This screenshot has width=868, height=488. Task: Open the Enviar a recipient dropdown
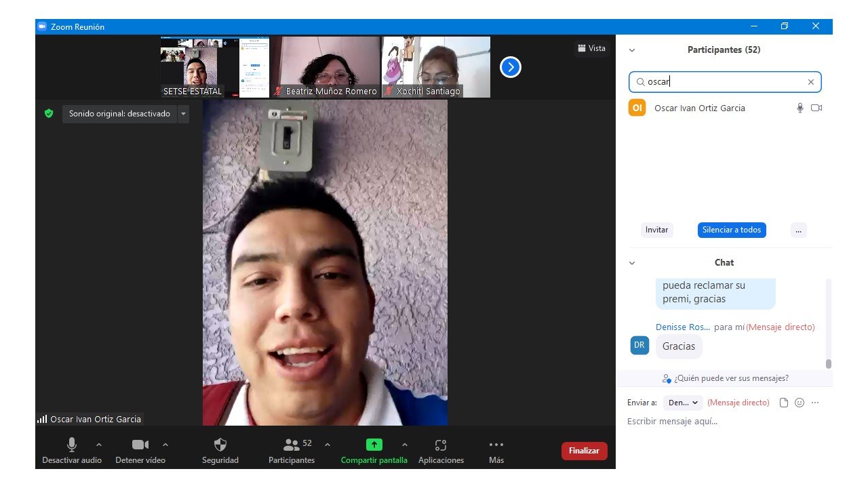point(683,403)
